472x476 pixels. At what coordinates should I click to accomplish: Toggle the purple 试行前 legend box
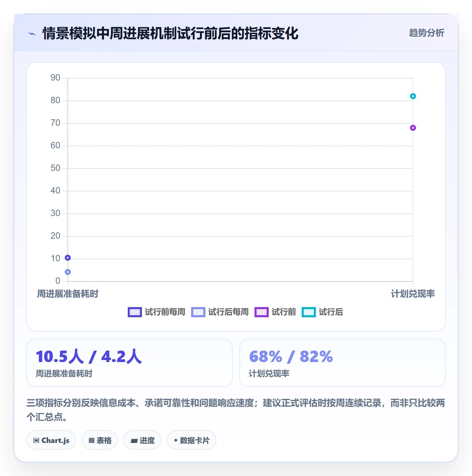(x=262, y=312)
